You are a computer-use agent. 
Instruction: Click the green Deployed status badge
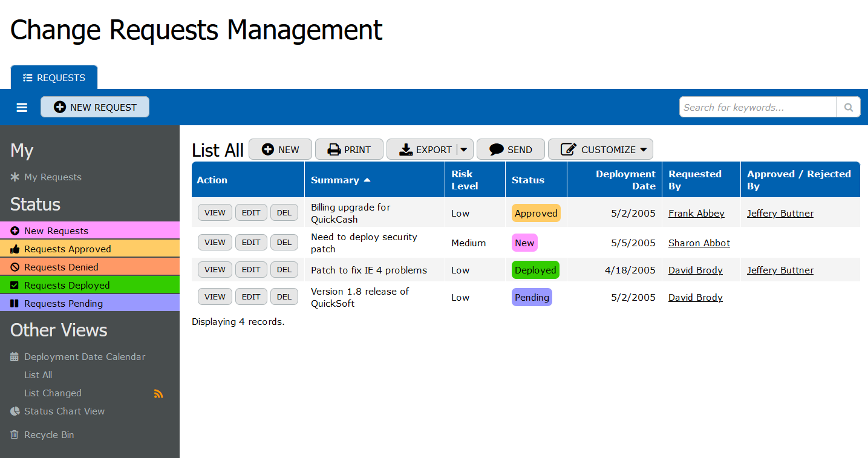[535, 270]
